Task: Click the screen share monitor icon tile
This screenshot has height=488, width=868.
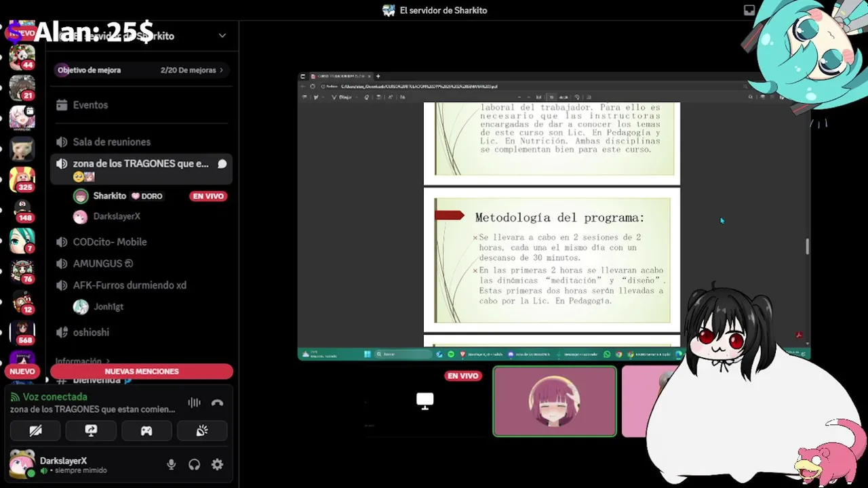Action: [x=425, y=401]
